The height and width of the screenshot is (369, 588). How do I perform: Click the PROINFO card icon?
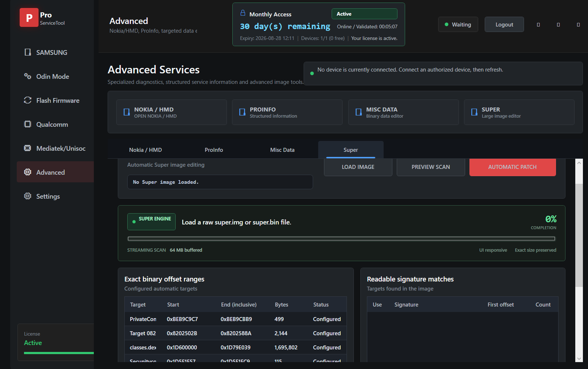pos(242,112)
